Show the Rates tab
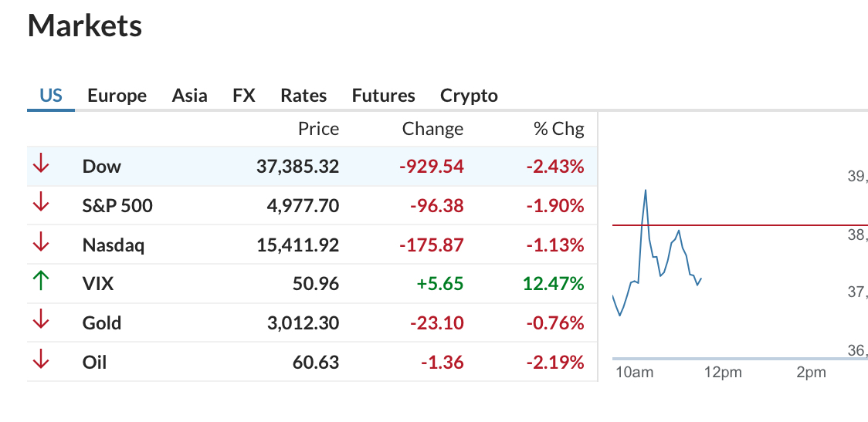 (303, 96)
